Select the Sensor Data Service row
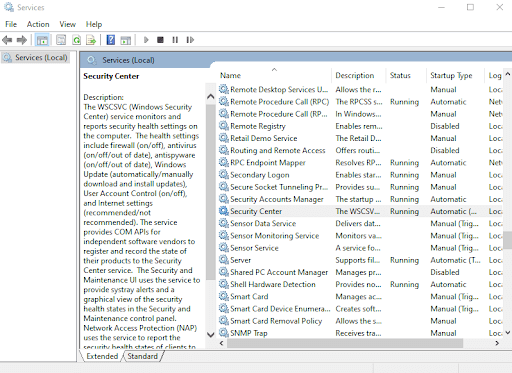Screen dimensions: 512x373 (360, 223)
